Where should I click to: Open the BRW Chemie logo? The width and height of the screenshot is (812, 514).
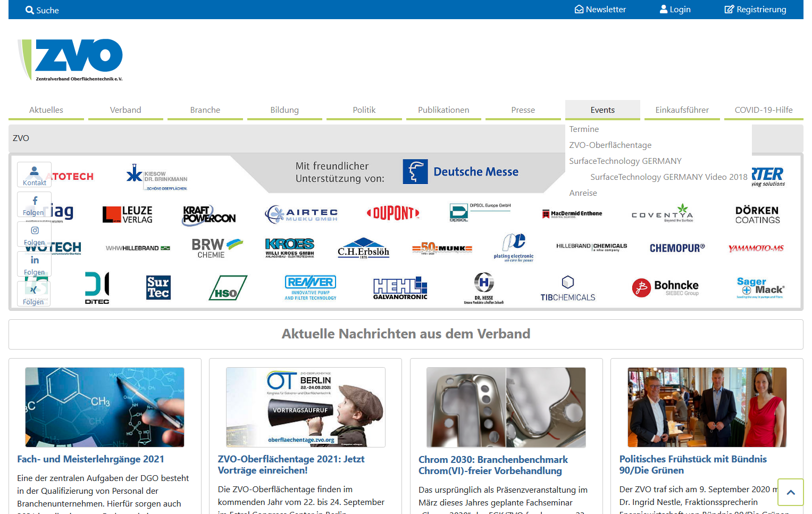(x=217, y=248)
